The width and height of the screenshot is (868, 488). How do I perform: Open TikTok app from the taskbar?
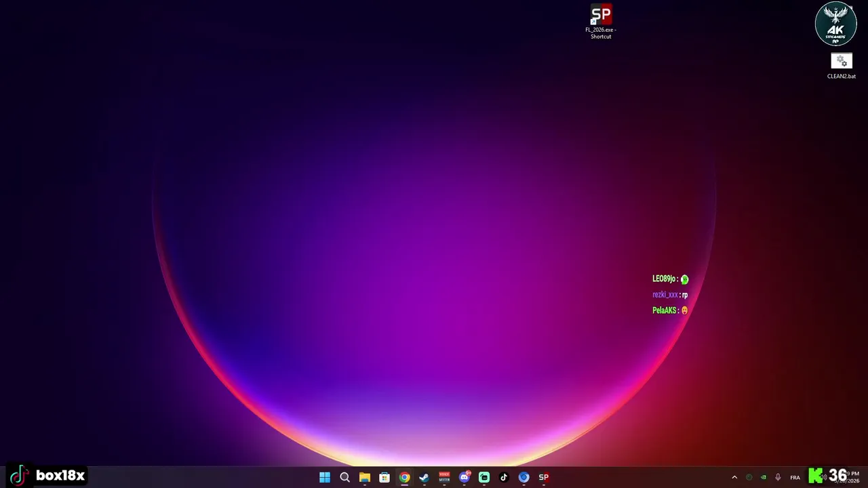click(504, 477)
